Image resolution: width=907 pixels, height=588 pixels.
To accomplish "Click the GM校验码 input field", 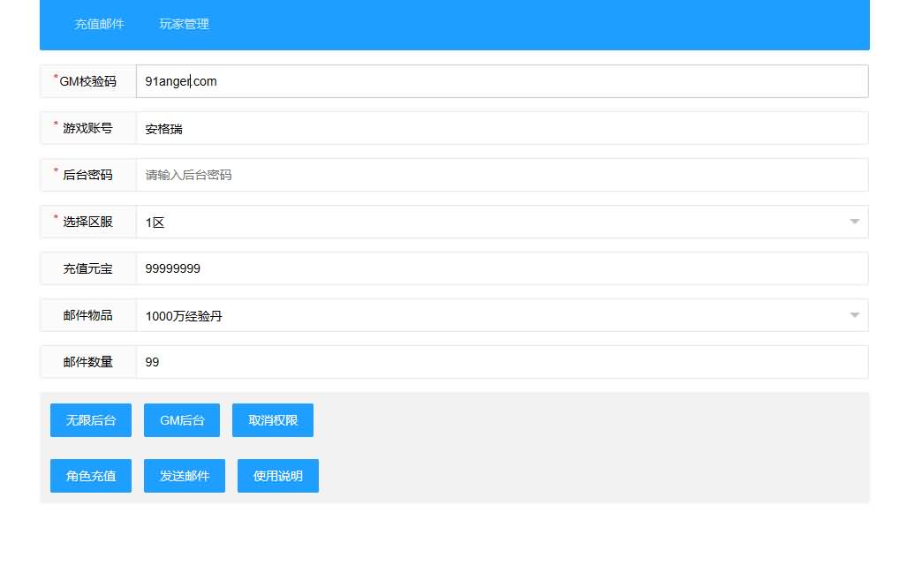I will point(502,81).
